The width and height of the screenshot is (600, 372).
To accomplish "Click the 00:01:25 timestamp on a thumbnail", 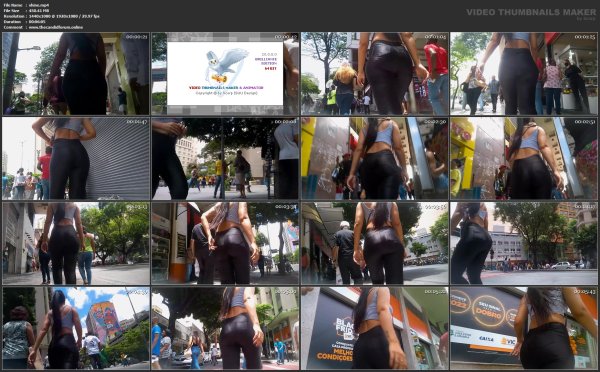I will click(x=585, y=37).
